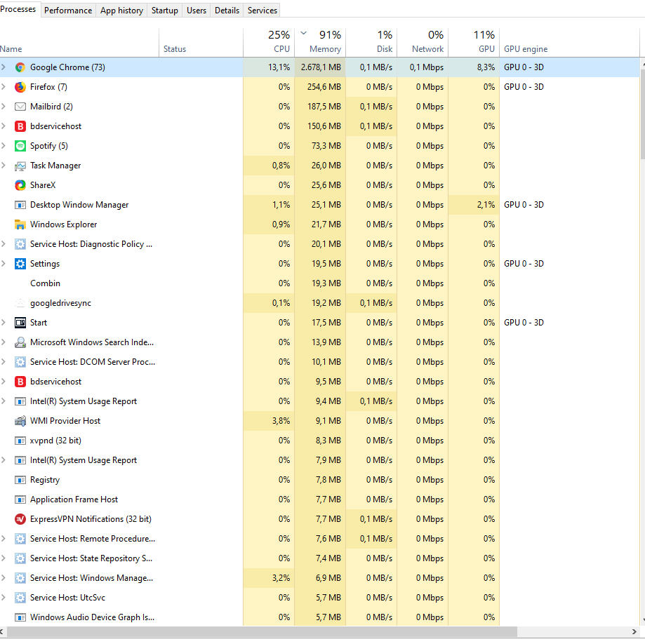645x644 pixels.
Task: Click the Service Host: Diagnostic Policy gear icon
Action: (x=20, y=244)
